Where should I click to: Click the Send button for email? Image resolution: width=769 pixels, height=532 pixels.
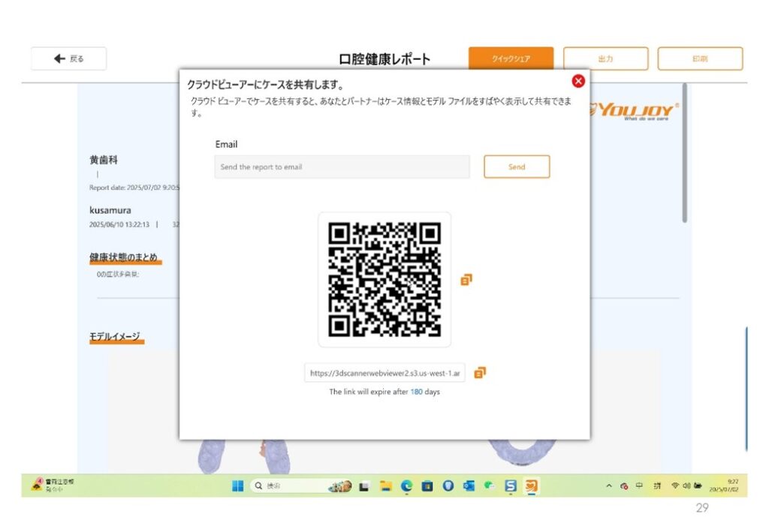point(517,167)
